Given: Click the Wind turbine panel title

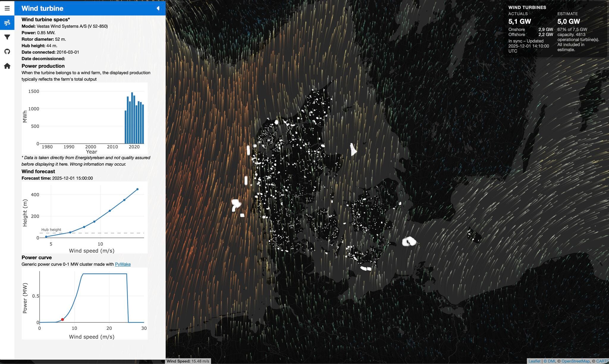Looking at the screenshot, I should click(x=42, y=8).
